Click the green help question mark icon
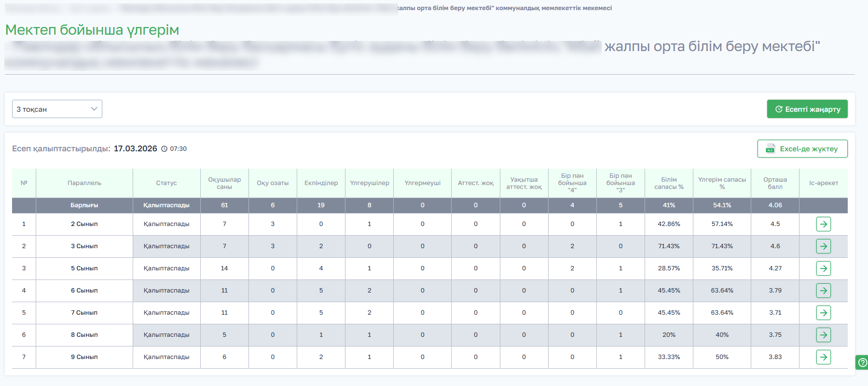 pos(862,362)
